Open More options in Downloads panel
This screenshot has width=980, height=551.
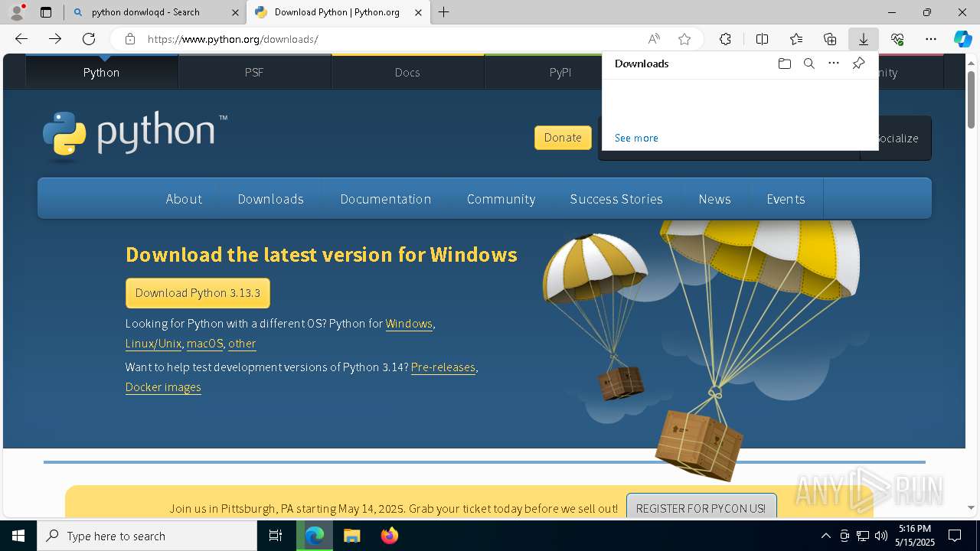click(834, 64)
